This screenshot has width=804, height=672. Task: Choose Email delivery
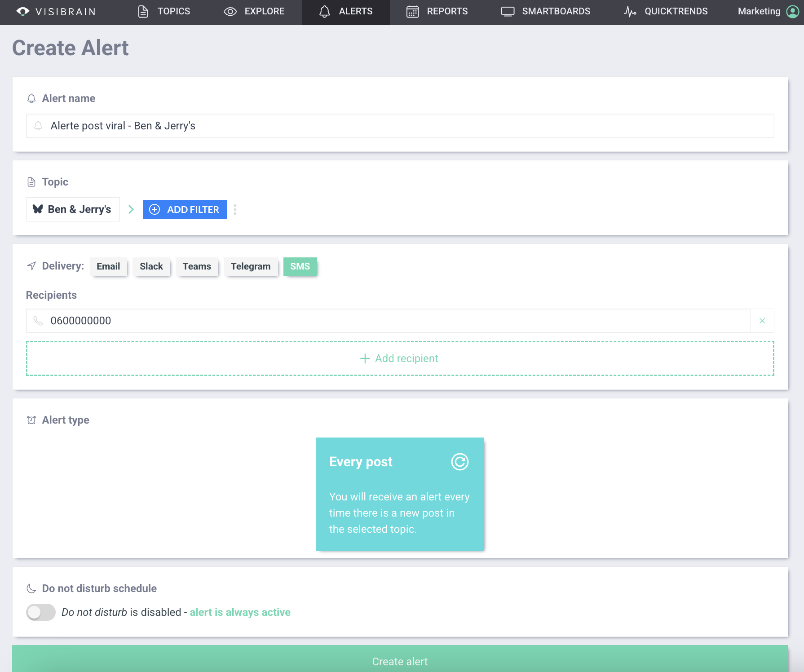click(108, 266)
